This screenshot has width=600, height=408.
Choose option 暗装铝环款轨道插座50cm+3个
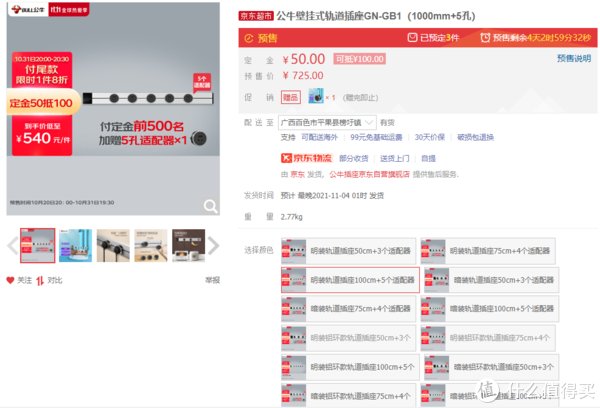tap(492, 367)
